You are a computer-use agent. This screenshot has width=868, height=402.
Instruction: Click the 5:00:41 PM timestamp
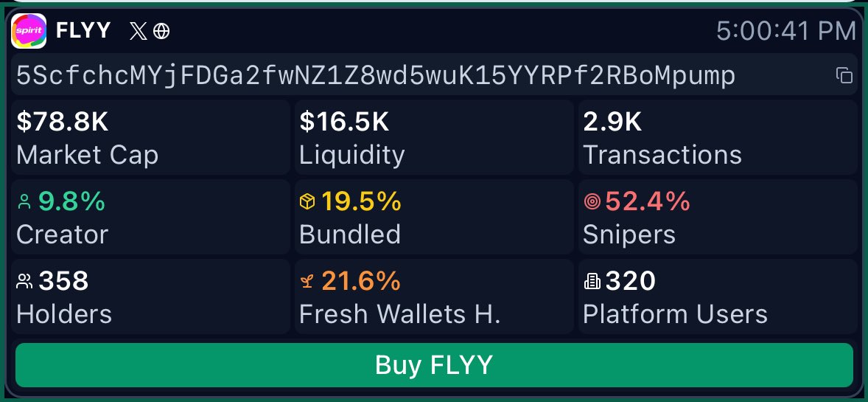click(x=786, y=31)
